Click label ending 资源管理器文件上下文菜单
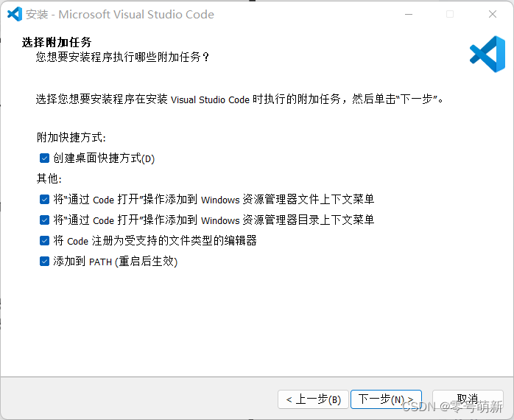The width and height of the screenshot is (514, 420). [x=214, y=200]
